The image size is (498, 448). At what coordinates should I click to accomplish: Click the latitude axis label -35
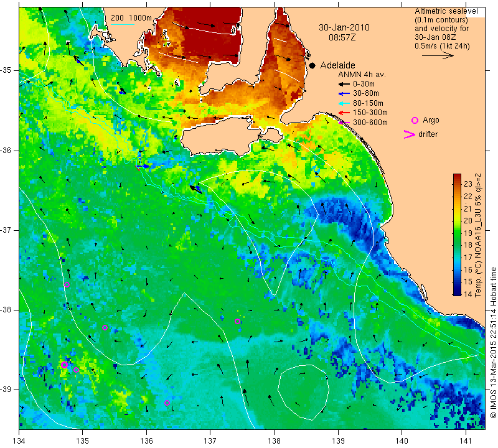pyautogui.click(x=6, y=70)
